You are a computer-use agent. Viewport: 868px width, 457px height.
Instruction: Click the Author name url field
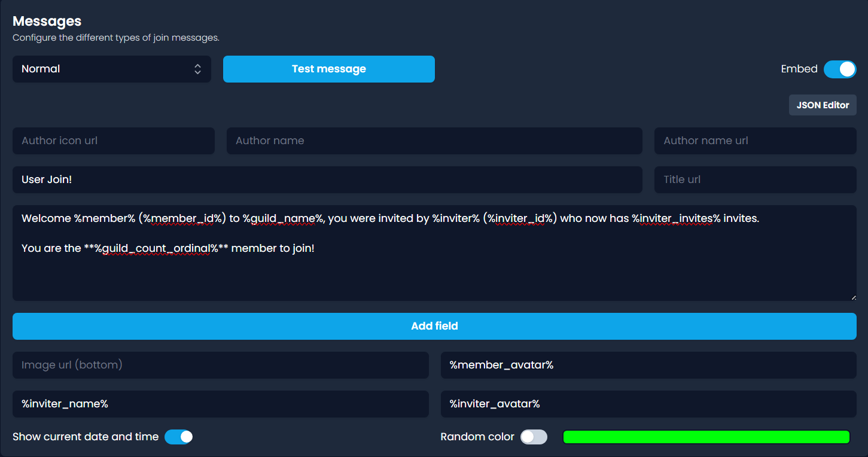click(754, 141)
